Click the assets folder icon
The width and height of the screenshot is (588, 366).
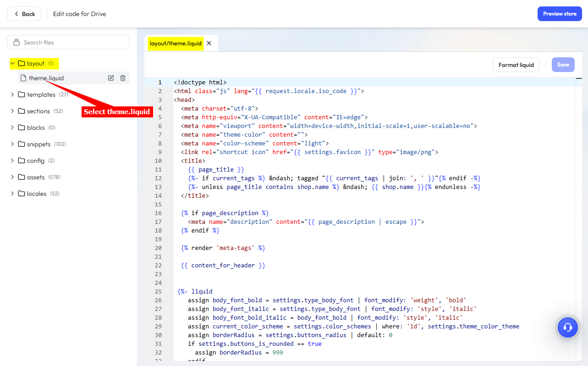tap(22, 177)
